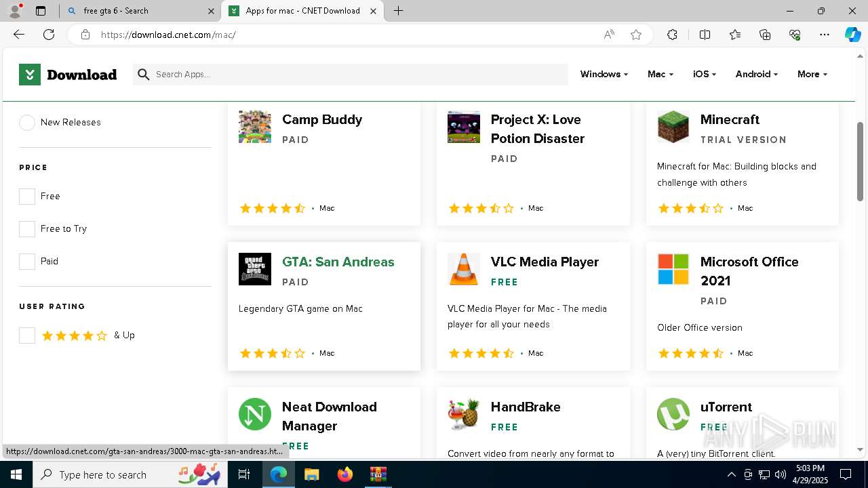Image resolution: width=868 pixels, height=488 pixels.
Task: Select the New Releases radio option
Action: tap(27, 123)
